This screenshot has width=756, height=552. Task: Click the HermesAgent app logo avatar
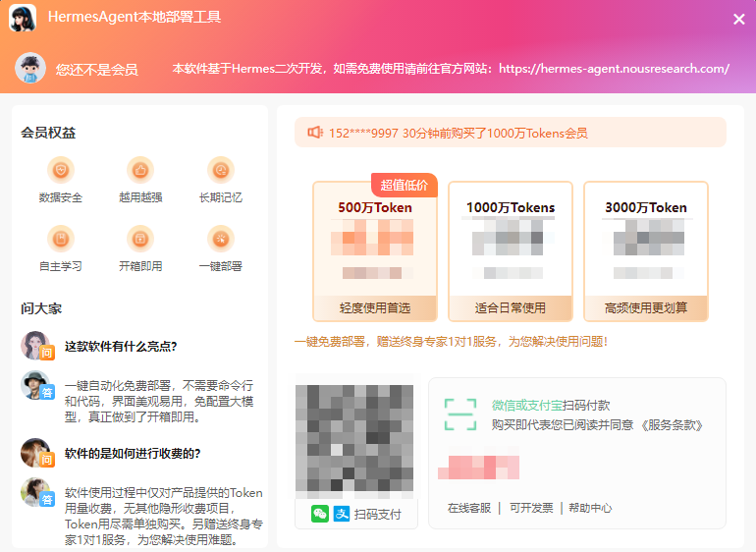[x=23, y=18]
